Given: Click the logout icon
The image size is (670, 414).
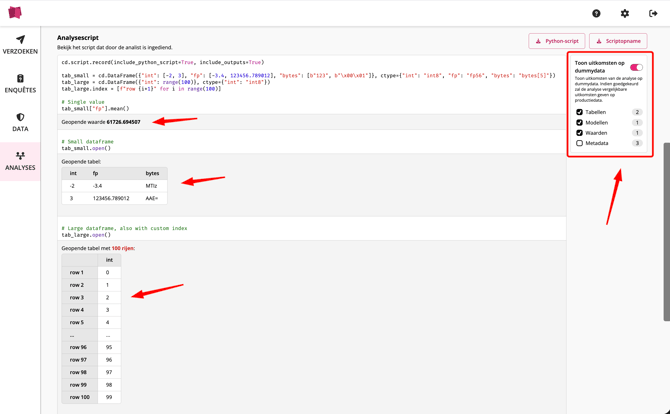Looking at the screenshot, I should (x=653, y=14).
